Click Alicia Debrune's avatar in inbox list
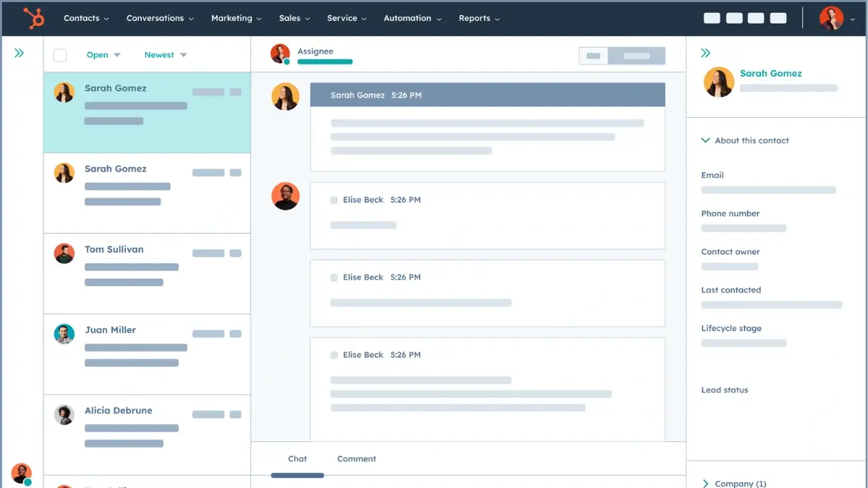Image resolution: width=868 pixels, height=488 pixels. pos(64,414)
